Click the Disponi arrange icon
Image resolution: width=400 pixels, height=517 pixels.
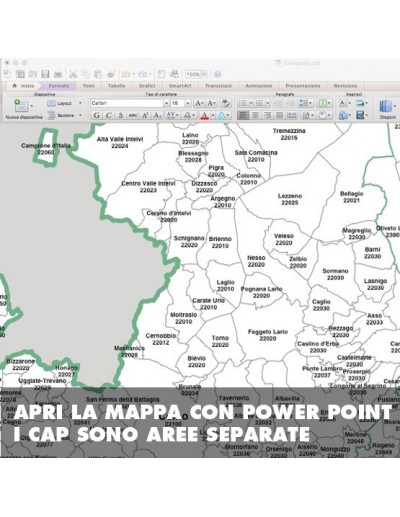coord(386,107)
